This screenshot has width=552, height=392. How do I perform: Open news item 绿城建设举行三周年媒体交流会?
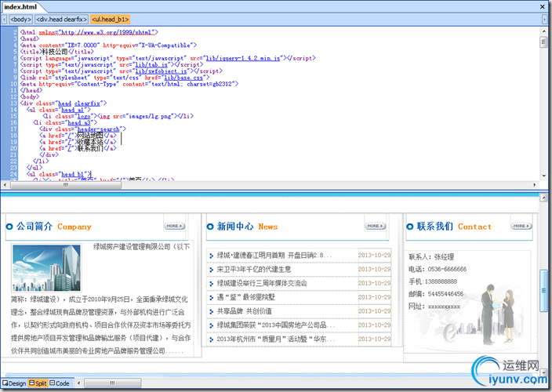[262, 283]
